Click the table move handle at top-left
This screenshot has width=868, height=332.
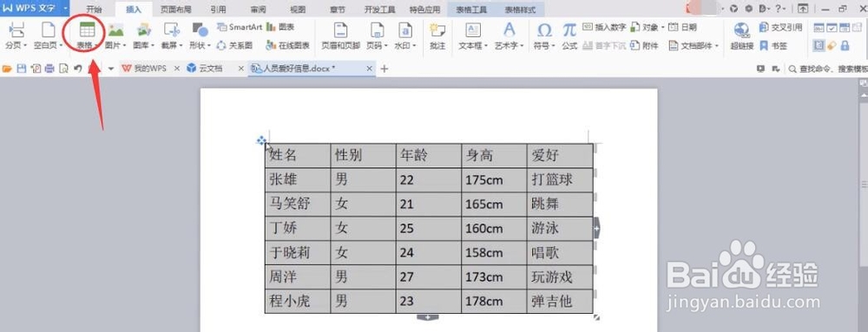pyautogui.click(x=261, y=140)
